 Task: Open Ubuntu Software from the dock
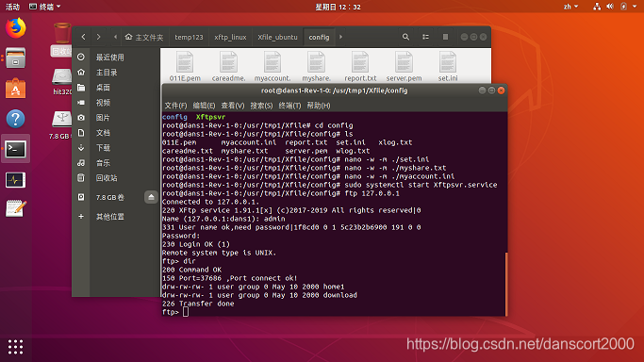(16, 89)
